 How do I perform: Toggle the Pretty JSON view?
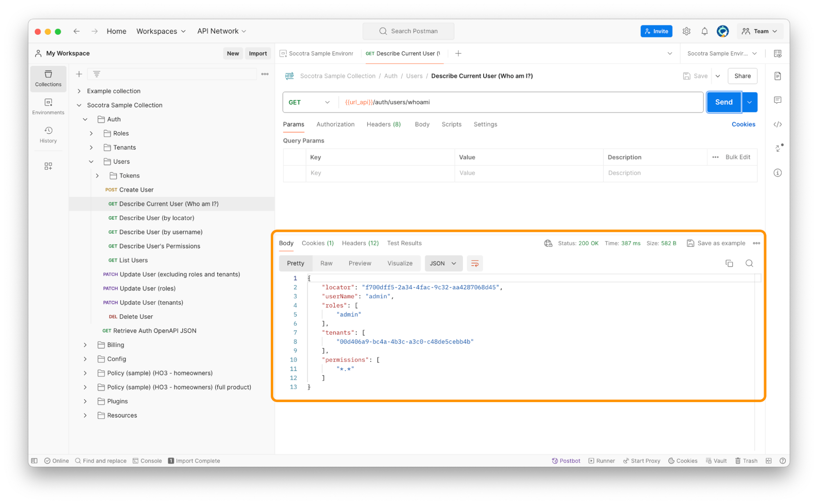(295, 263)
